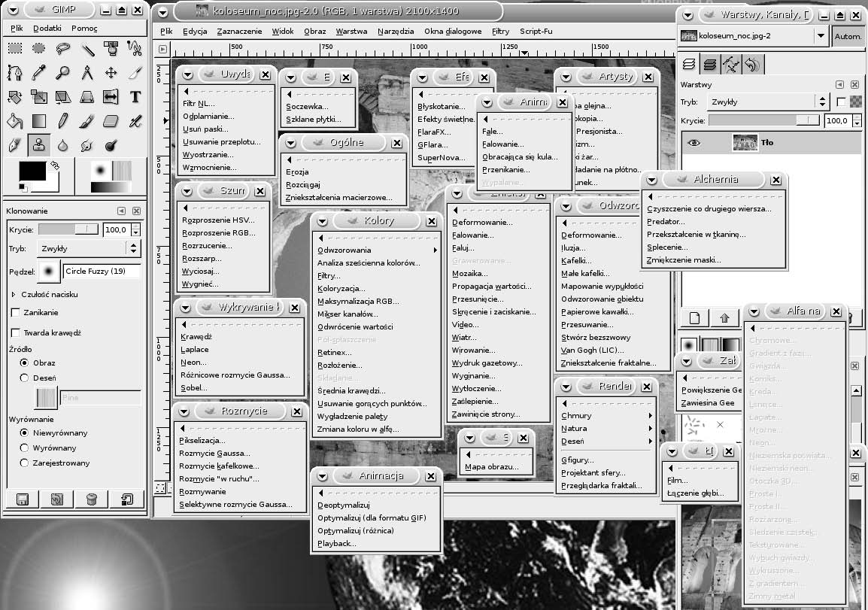Select the Scale tool
Image resolution: width=868 pixels, height=610 pixels.
pyautogui.click(x=39, y=97)
